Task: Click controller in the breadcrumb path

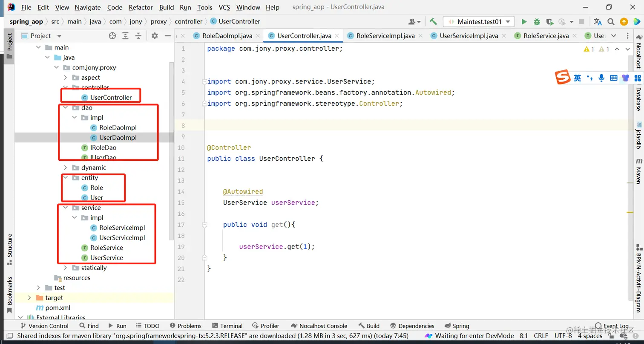Action: 188,22
